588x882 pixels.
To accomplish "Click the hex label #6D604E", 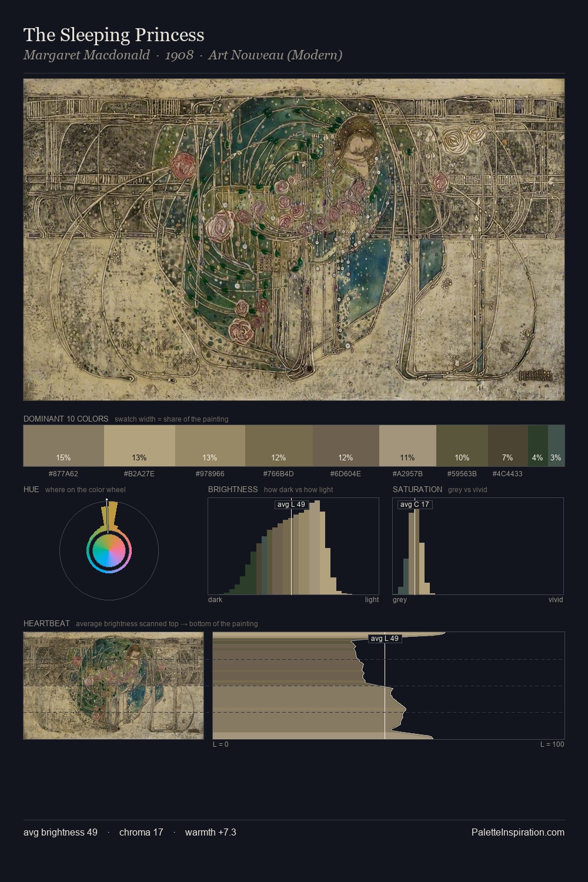I will point(346,474).
